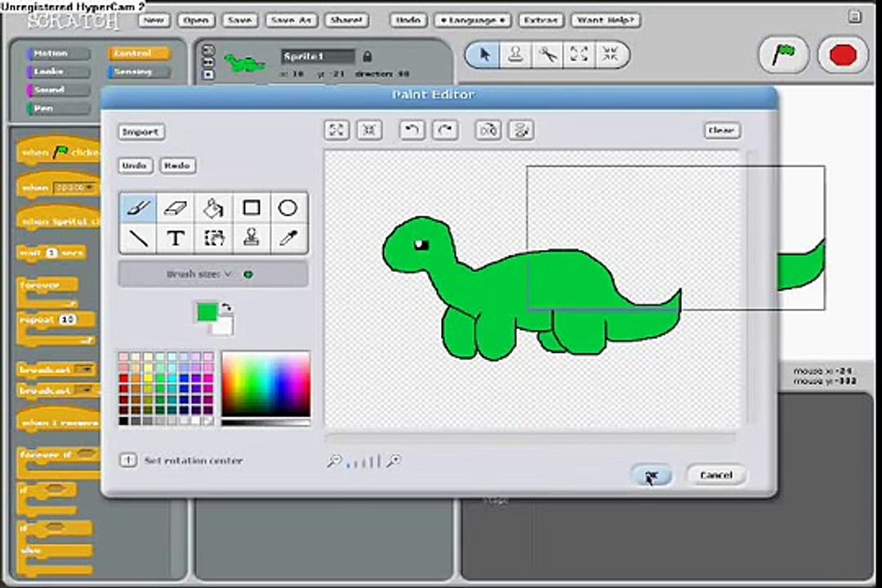This screenshot has width=882, height=588.
Task: Toggle presentation mode icon at top right
Action: (x=854, y=17)
